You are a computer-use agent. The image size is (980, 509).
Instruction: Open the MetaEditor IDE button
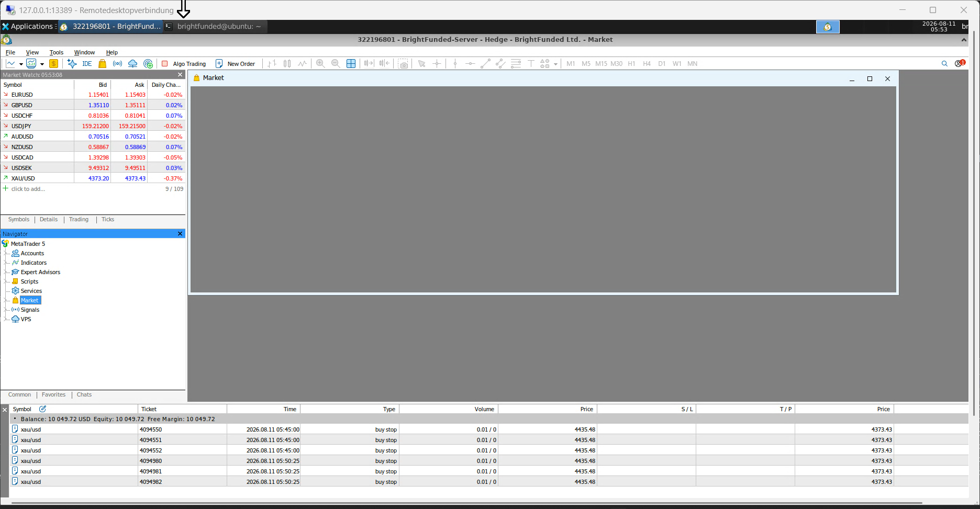[87, 64]
